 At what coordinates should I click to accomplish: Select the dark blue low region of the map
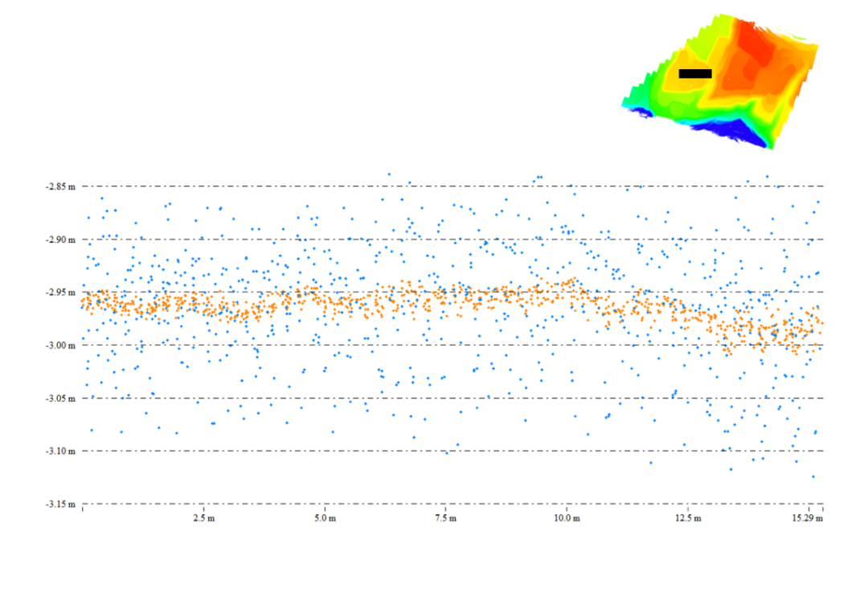point(727,133)
